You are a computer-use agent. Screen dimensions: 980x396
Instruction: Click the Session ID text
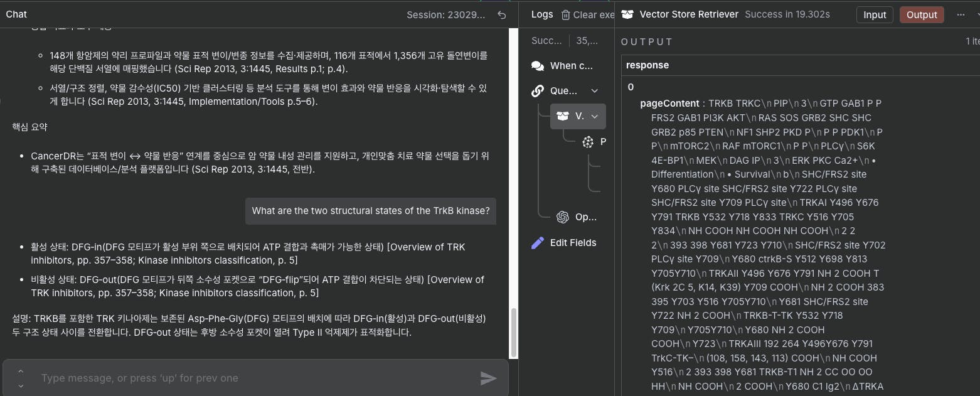pos(445,14)
